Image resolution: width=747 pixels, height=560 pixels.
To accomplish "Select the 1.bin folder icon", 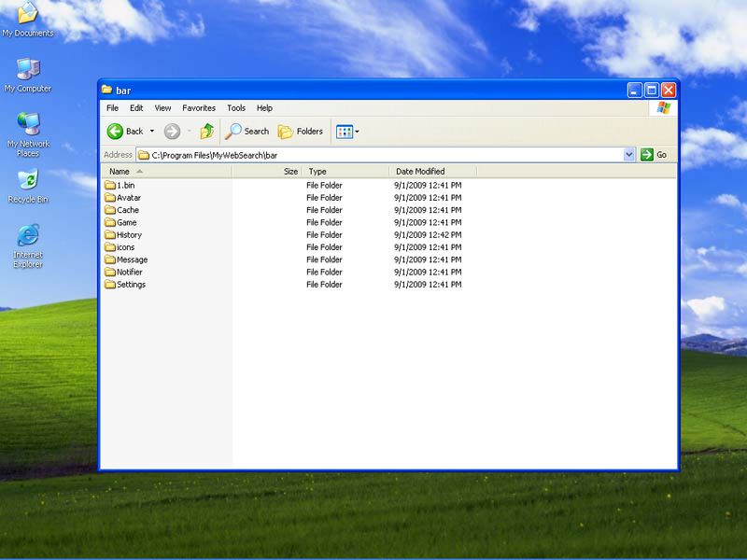I will (110, 185).
